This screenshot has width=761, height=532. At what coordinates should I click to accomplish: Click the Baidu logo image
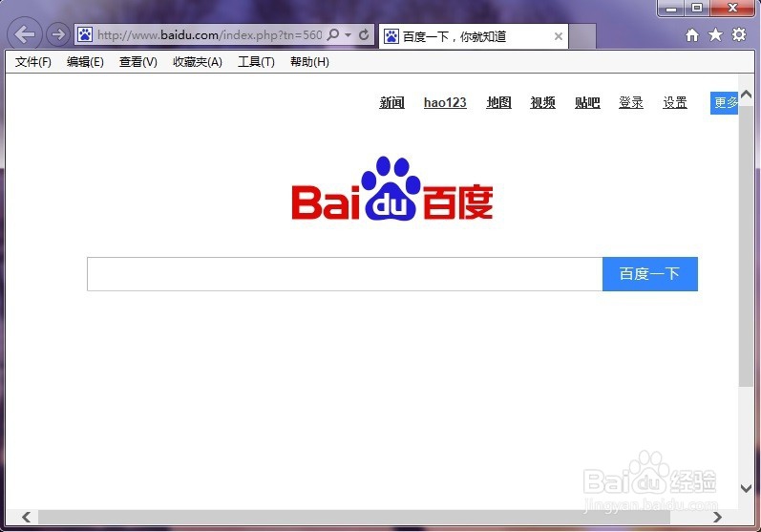(x=392, y=189)
